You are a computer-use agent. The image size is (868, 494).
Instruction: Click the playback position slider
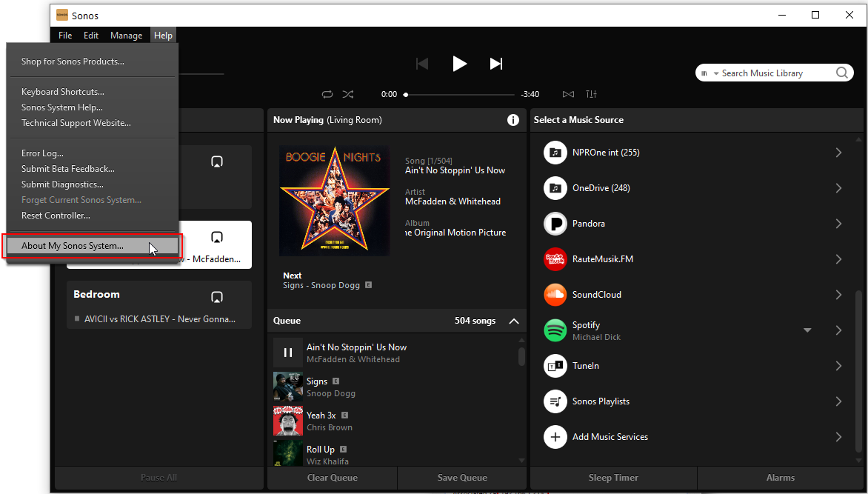(x=460, y=95)
